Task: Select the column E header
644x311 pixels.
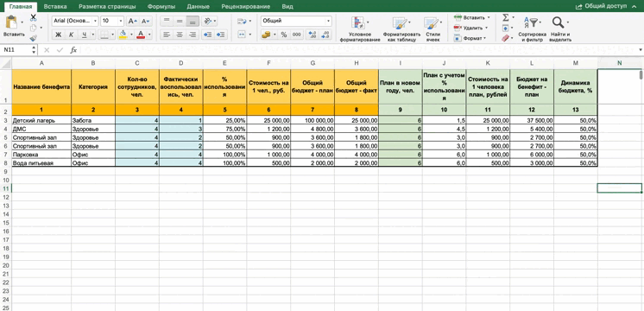Action: pyautogui.click(x=224, y=63)
